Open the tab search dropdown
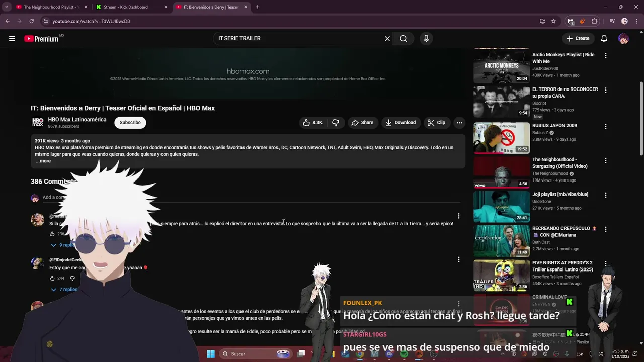644x362 pixels. 7,7
